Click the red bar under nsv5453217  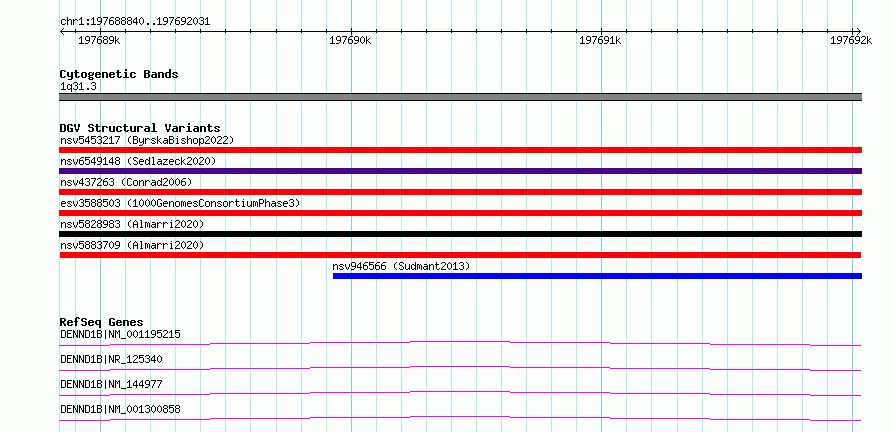pyautogui.click(x=460, y=150)
